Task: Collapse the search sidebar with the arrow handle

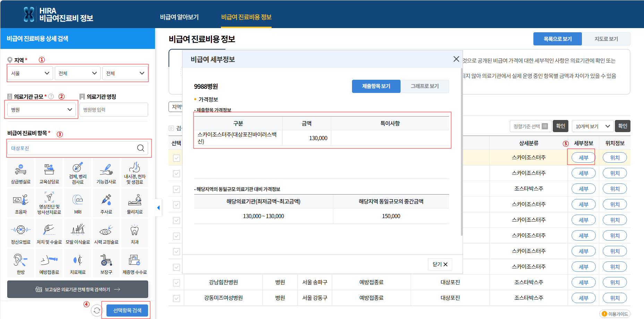Action: pos(158,208)
